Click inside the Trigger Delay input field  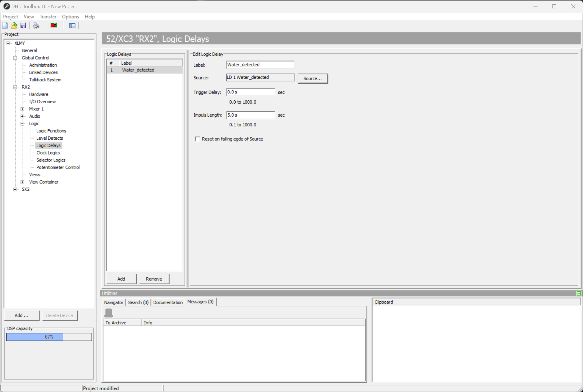point(250,92)
